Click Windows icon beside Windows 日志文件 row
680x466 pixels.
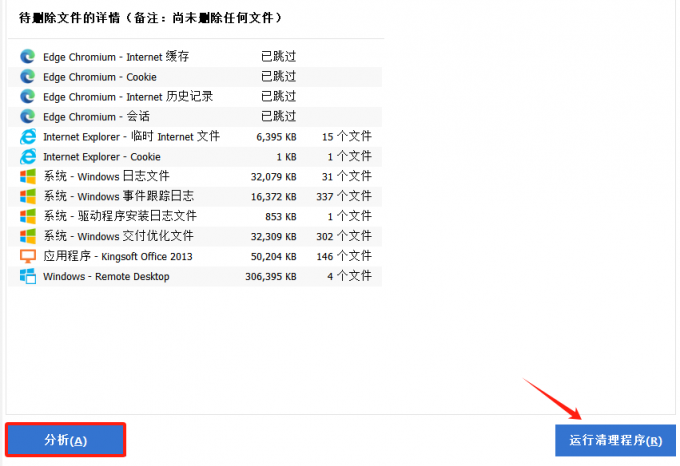tap(28, 176)
